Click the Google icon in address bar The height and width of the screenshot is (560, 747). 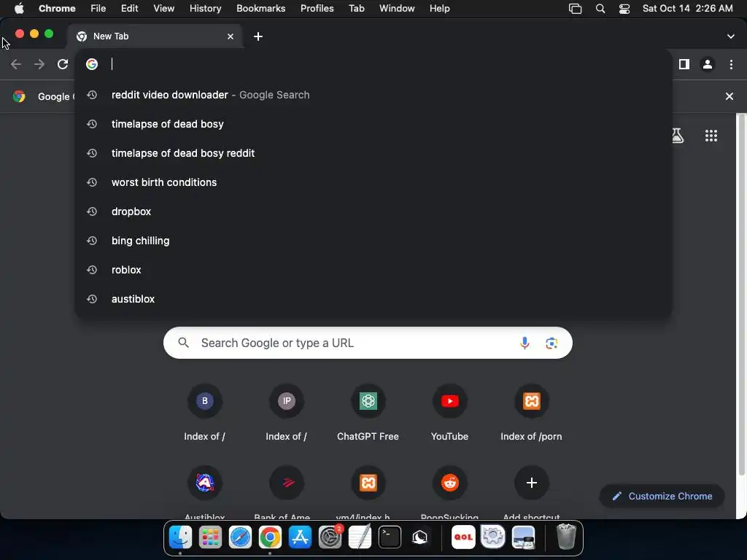tap(92, 64)
